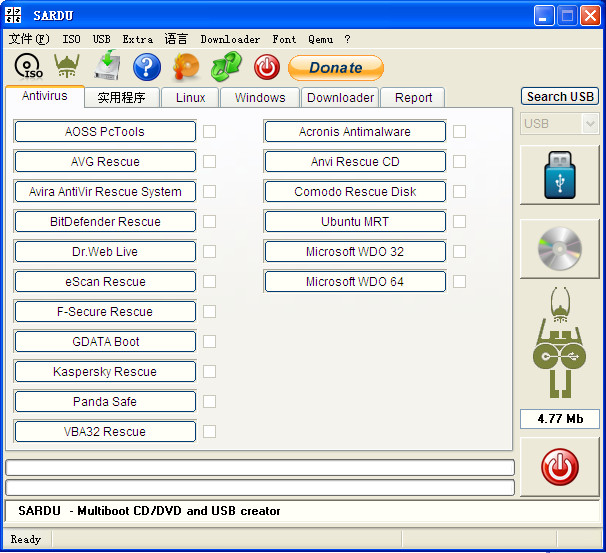Click the 4.77 Mb size field

[x=560, y=419]
